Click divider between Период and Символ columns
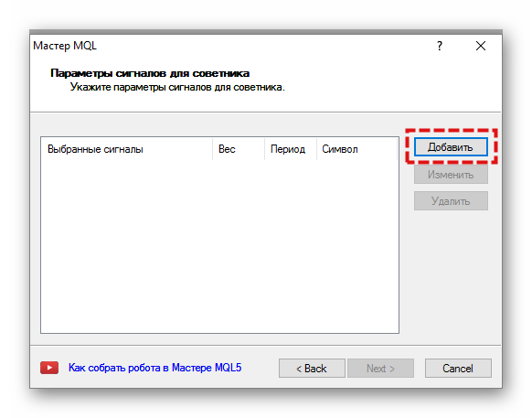The width and height of the screenshot is (532, 418). pos(316,149)
